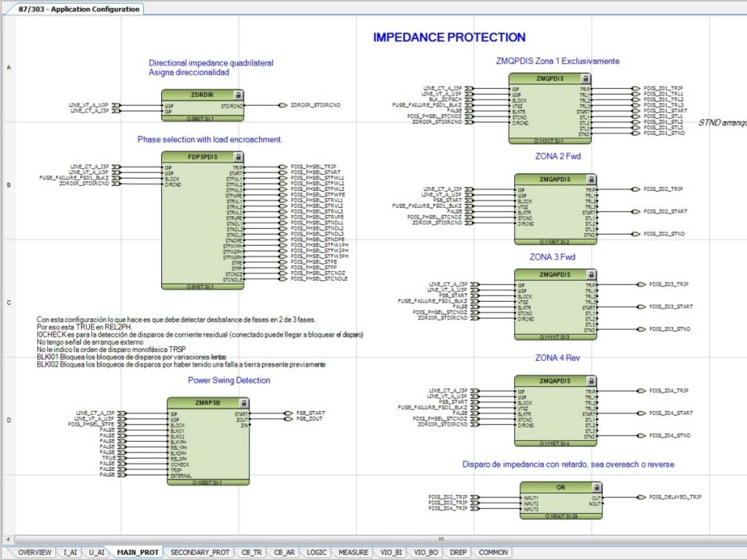747x560 pixels.
Task: Click Phase selection with load encroachment heading
Action: click(x=209, y=139)
